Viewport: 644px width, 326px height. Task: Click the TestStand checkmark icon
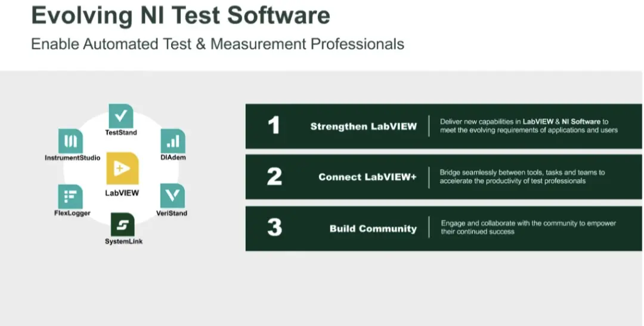[120, 116]
